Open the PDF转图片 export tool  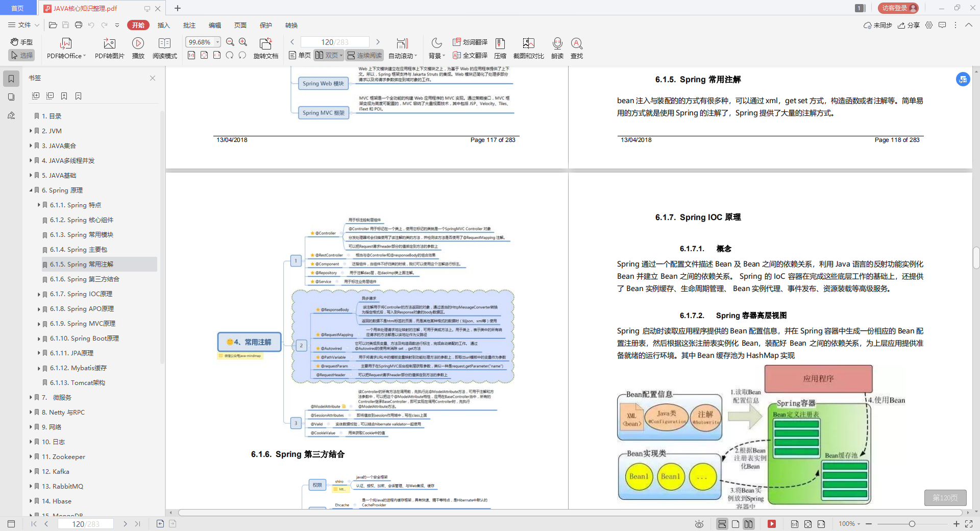coord(109,49)
